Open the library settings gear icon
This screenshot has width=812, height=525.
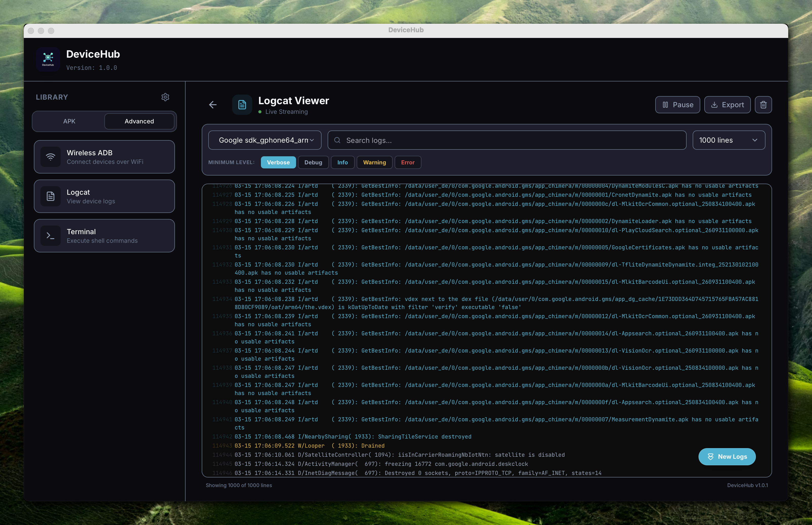pyautogui.click(x=165, y=97)
